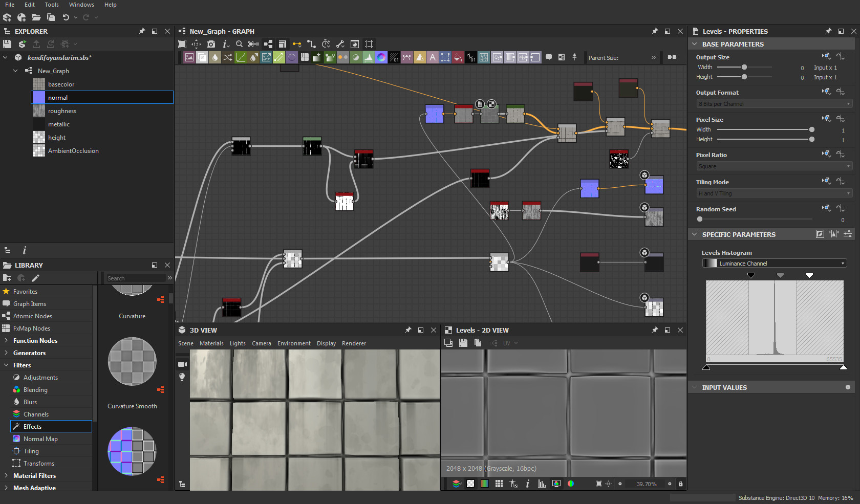This screenshot has width=860, height=504.
Task: Open the Luminance Channel histogram dropdown
Action: 773,263
